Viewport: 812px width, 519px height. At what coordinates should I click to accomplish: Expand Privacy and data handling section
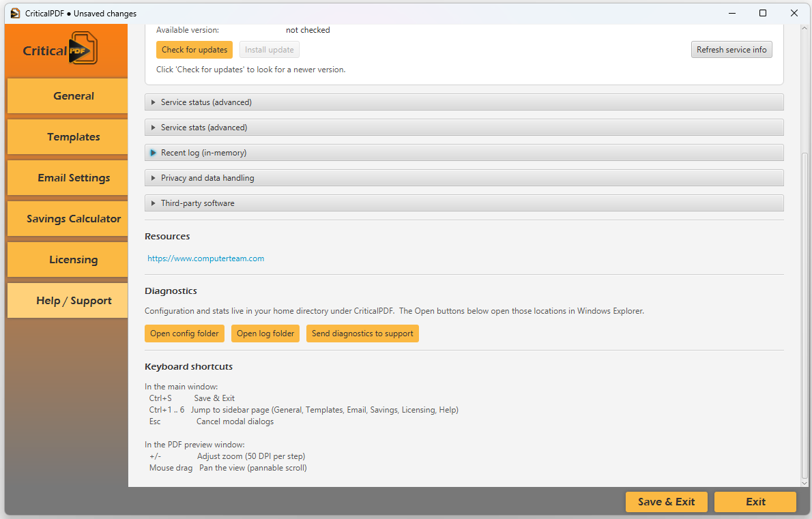(464, 177)
